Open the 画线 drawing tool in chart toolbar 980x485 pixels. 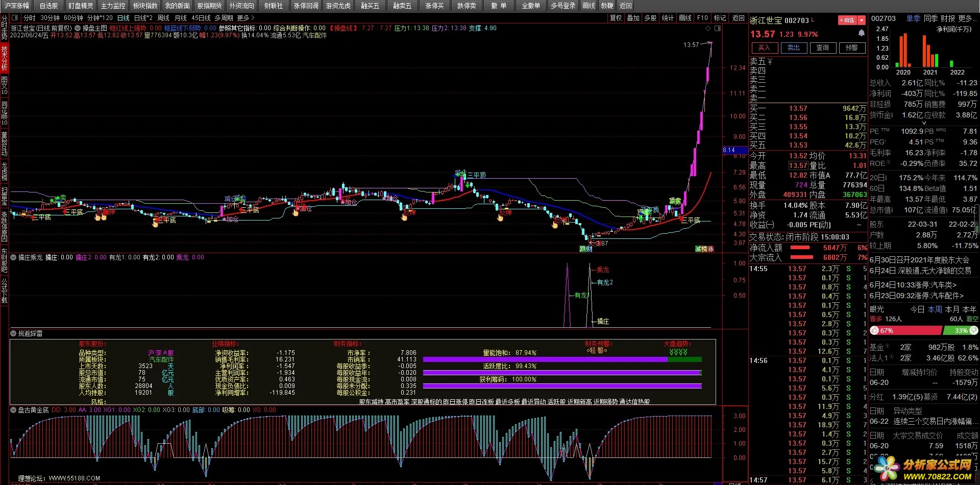[685, 18]
